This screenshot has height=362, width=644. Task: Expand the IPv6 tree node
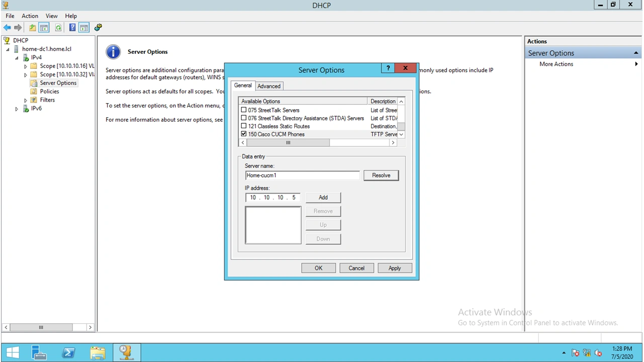17,109
